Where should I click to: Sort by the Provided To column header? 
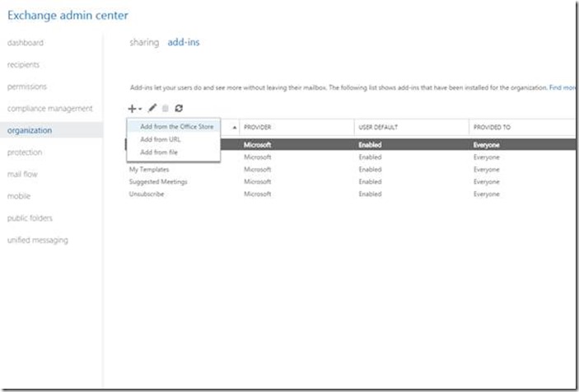[492, 128]
